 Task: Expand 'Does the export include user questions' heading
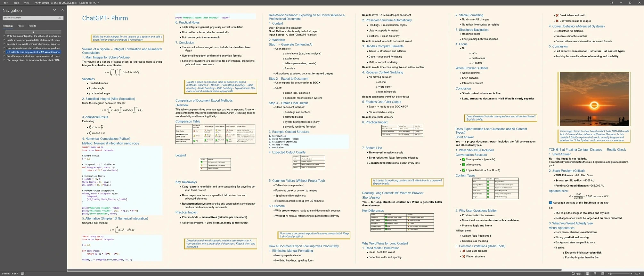point(4,56)
